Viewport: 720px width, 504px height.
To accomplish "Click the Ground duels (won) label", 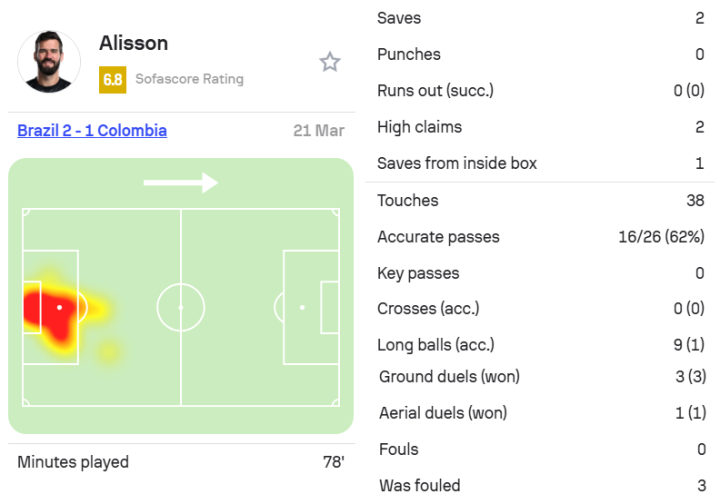I will pyautogui.click(x=449, y=377).
